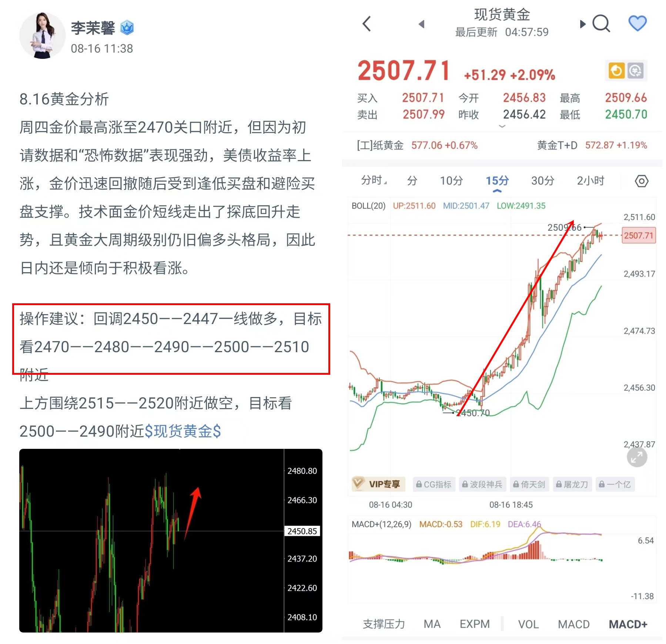
Task: Expand quote details chevron below 昨收
Action: click(x=502, y=126)
